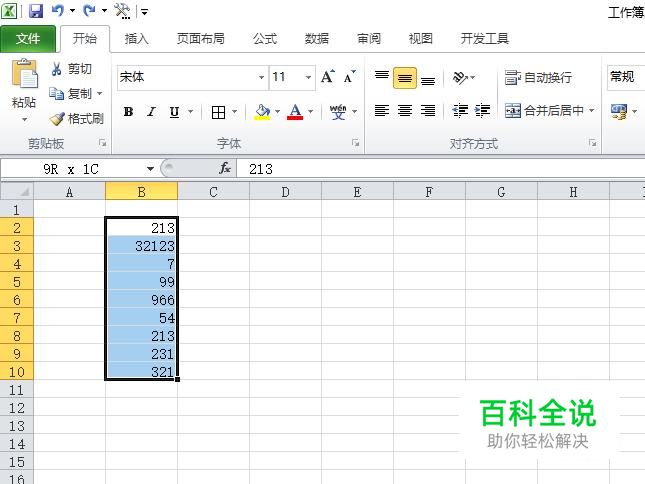This screenshot has height=484, width=645.
Task: Click the fill color paint bucket icon
Action: click(262, 111)
